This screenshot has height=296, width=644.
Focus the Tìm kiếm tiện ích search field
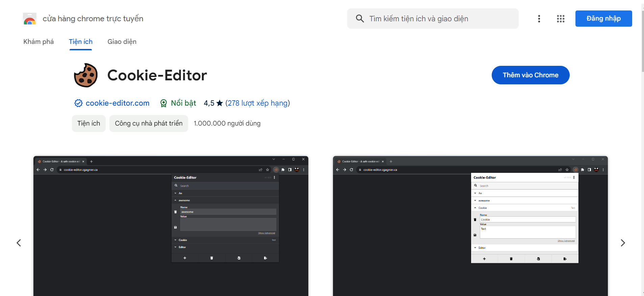(x=439, y=19)
